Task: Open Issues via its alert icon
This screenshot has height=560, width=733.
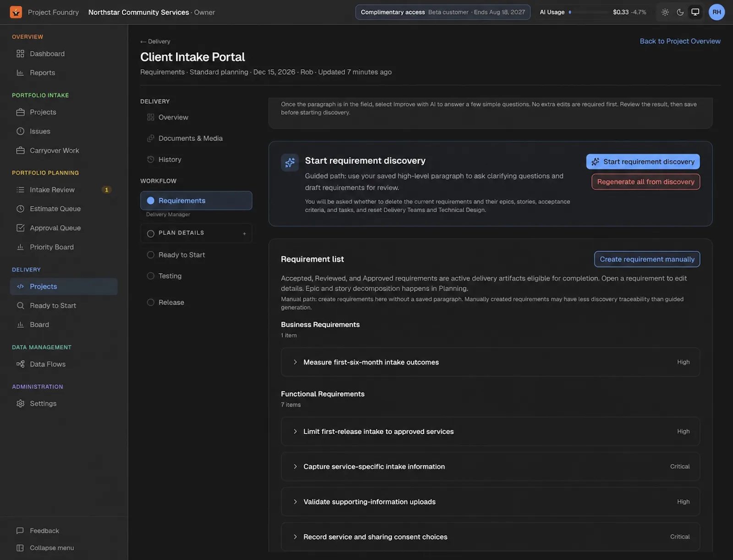Action: point(20,131)
